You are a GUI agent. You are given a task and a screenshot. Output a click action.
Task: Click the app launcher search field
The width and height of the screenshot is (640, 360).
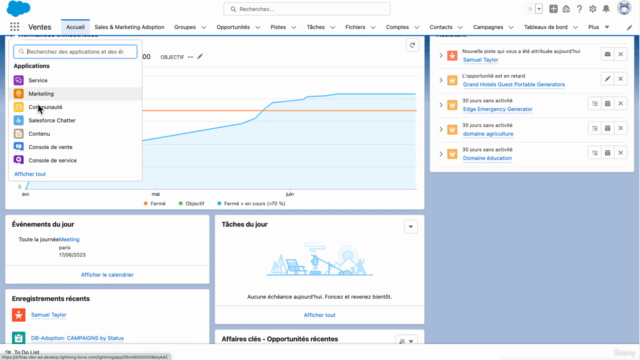75,52
